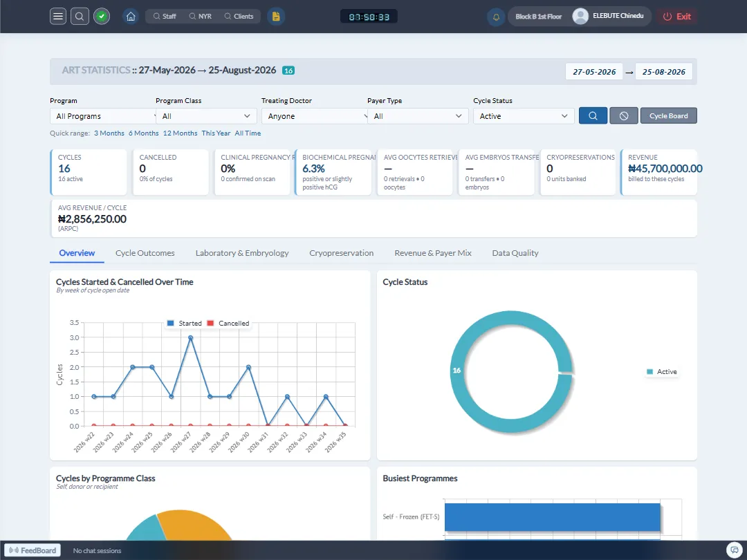Click the Avg Oocytes Retrieved card
747x560 pixels.
pyautogui.click(x=415, y=172)
